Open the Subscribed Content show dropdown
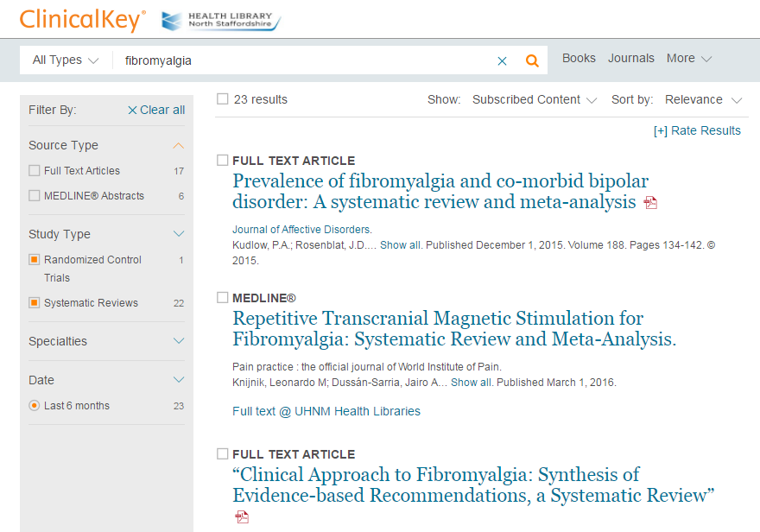Image resolution: width=760 pixels, height=532 pixels. (534, 100)
